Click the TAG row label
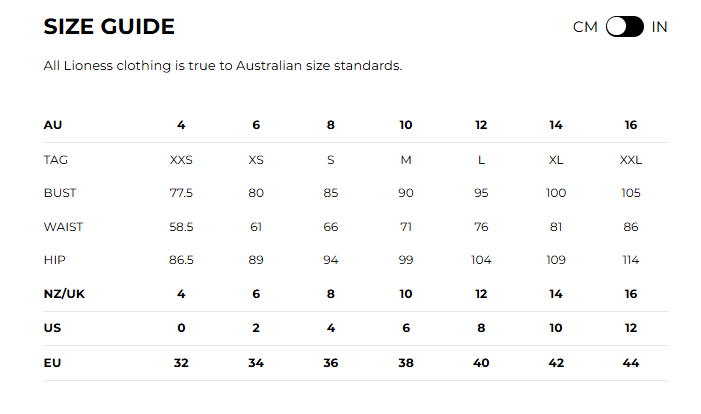The width and height of the screenshot is (701, 414). click(55, 160)
